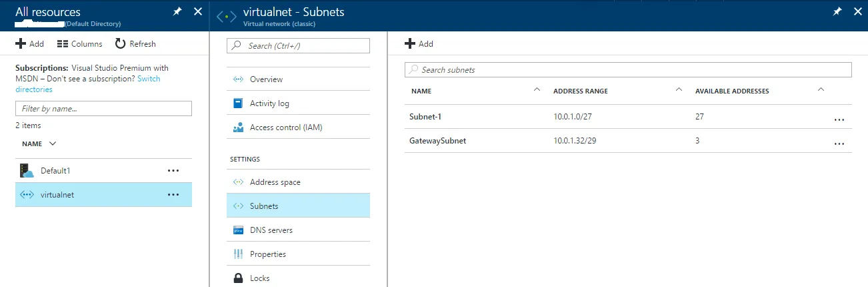The image size is (868, 287).
Task: Open more options for Default1
Action: [173, 171]
